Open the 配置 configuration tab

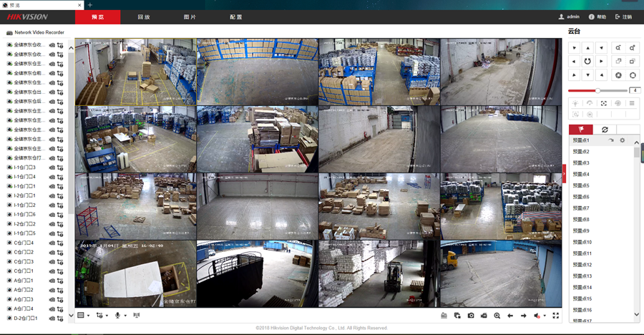point(235,16)
